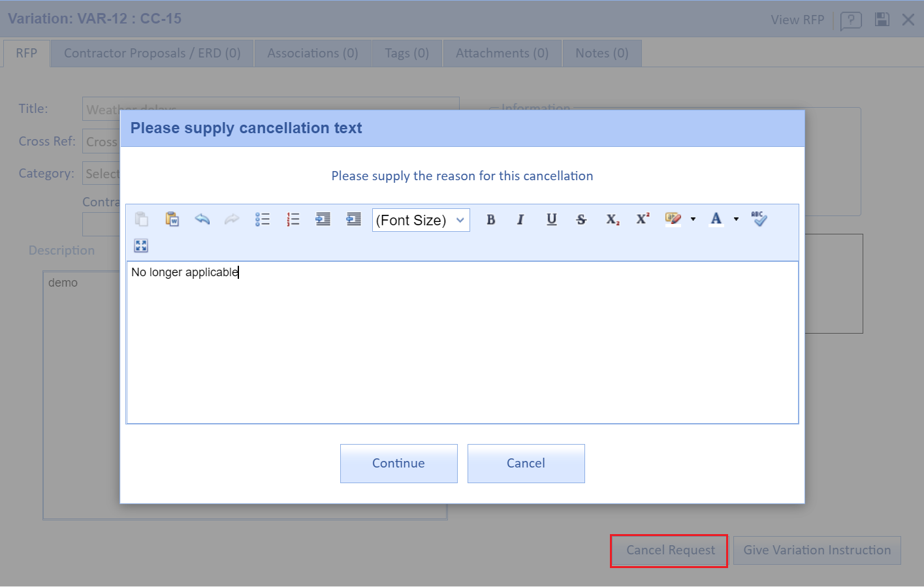Click the Paste from Word icon

tap(172, 219)
